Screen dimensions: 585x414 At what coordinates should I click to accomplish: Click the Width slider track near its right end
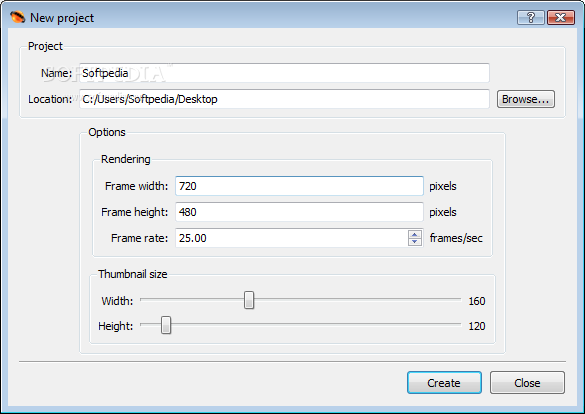448,299
